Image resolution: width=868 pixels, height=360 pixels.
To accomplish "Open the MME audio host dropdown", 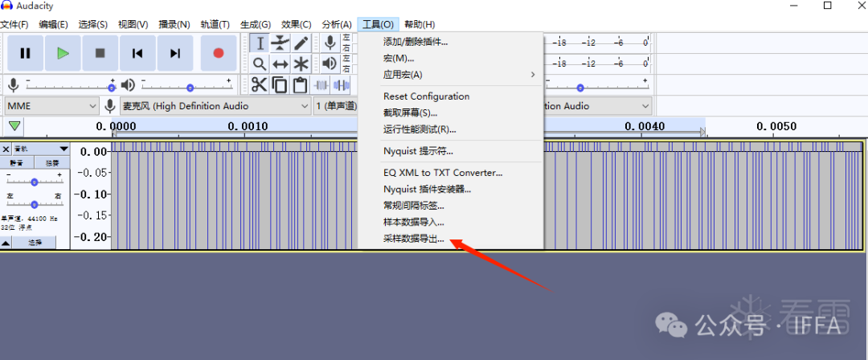I will (x=51, y=106).
